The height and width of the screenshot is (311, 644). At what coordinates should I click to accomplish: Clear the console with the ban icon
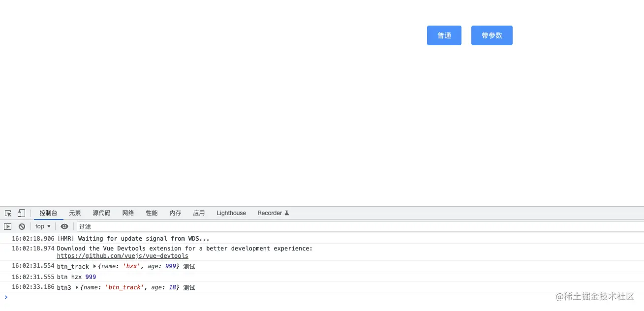[22, 226]
